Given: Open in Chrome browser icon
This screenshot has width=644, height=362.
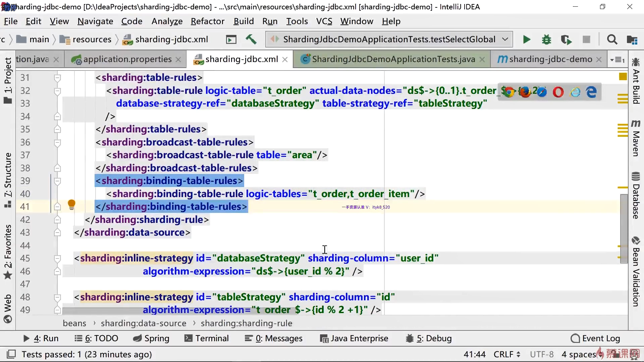Looking at the screenshot, I should coord(509,92).
